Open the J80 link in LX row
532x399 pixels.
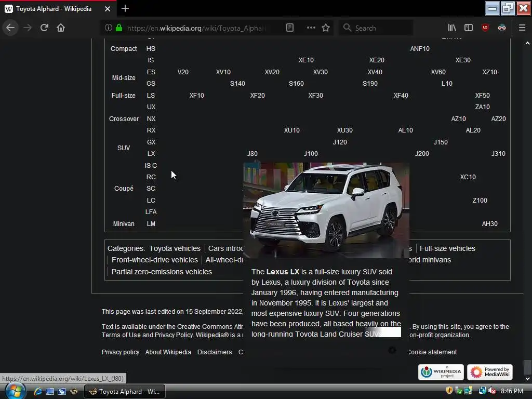click(x=252, y=154)
